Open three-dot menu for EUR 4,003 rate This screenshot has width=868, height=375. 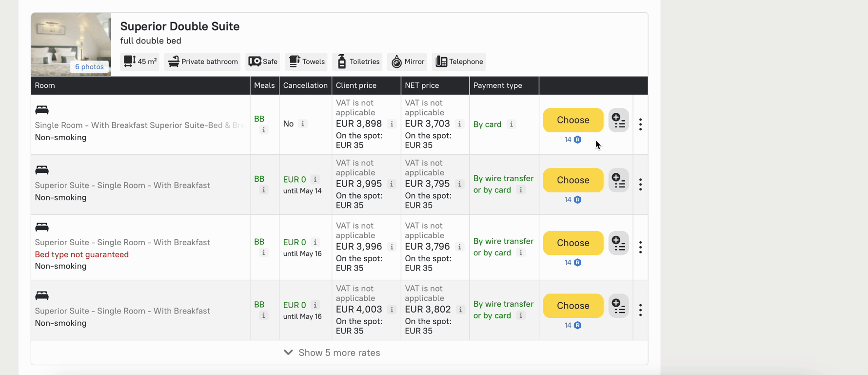[640, 310]
